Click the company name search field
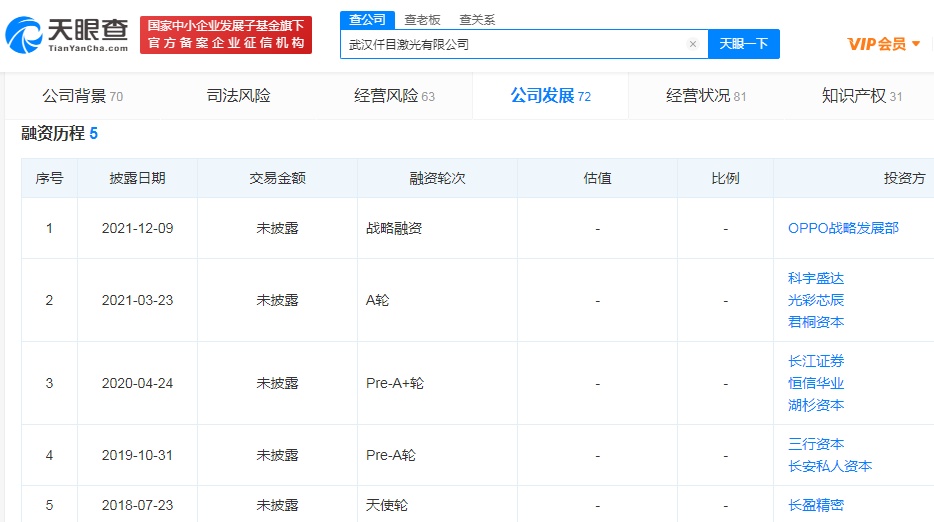This screenshot has width=934, height=522. (x=510, y=44)
